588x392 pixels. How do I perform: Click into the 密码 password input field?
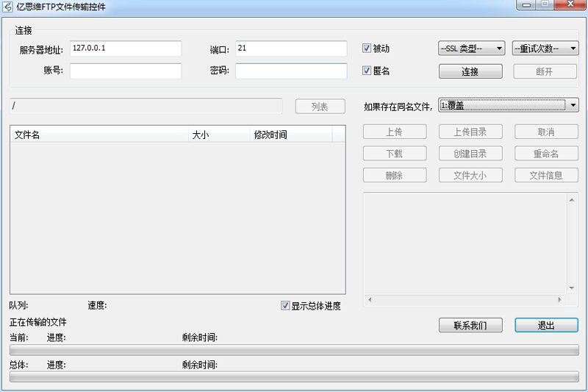(291, 71)
